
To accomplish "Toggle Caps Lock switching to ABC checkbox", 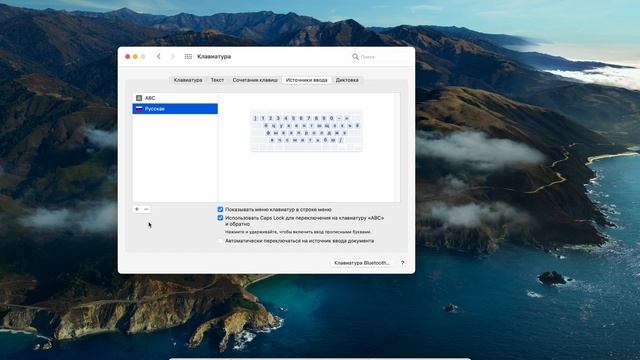I will 220,218.
